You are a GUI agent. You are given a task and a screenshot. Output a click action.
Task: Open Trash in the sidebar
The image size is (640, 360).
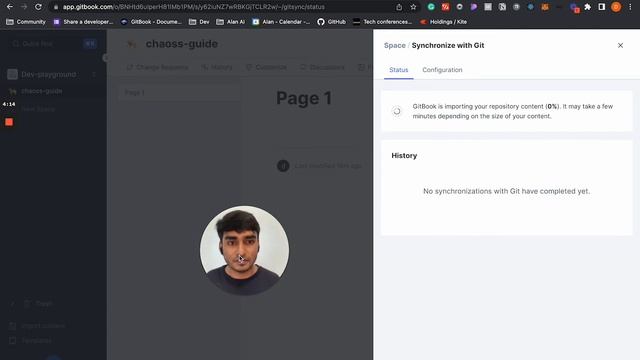[x=38, y=304]
